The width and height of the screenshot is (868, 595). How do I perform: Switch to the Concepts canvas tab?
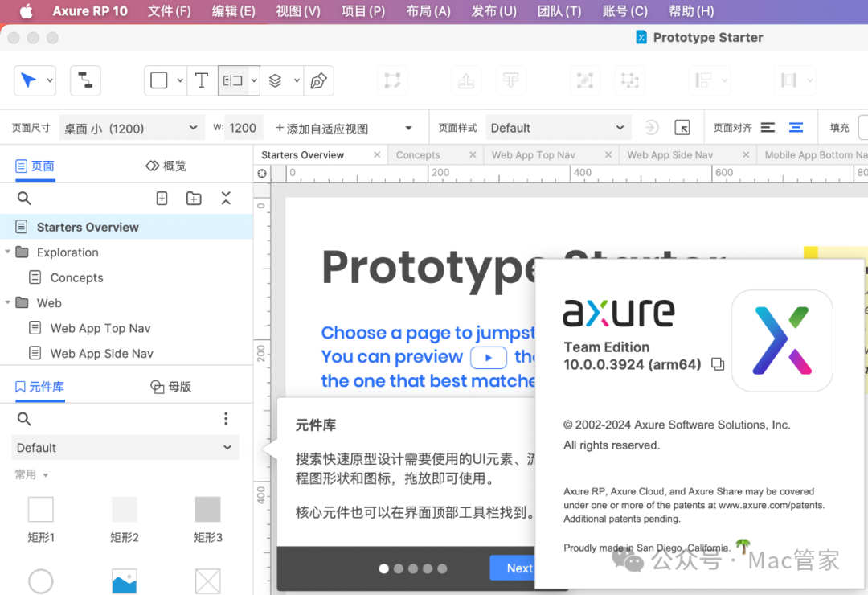pos(418,155)
